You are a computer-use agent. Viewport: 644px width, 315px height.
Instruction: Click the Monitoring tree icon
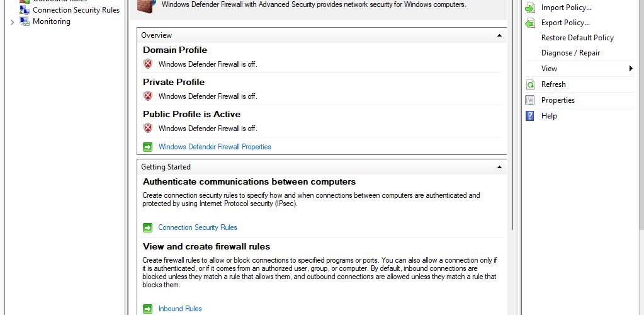pyautogui.click(x=25, y=21)
